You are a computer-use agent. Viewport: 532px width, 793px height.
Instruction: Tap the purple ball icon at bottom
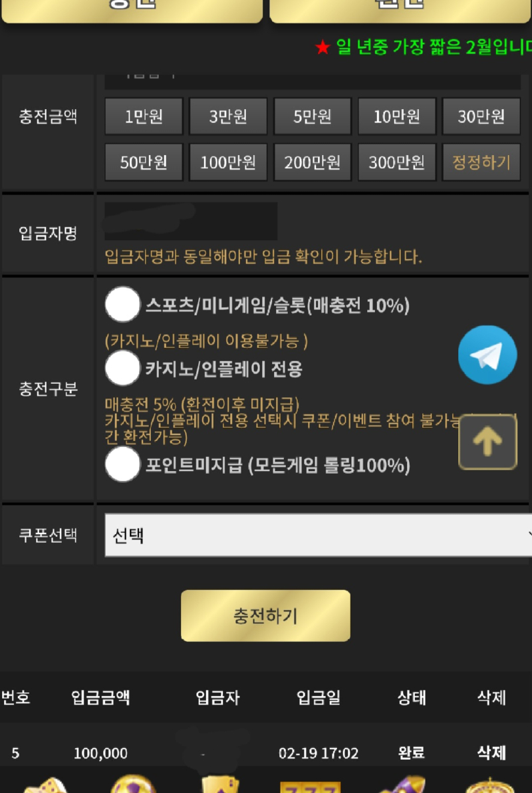point(133,784)
